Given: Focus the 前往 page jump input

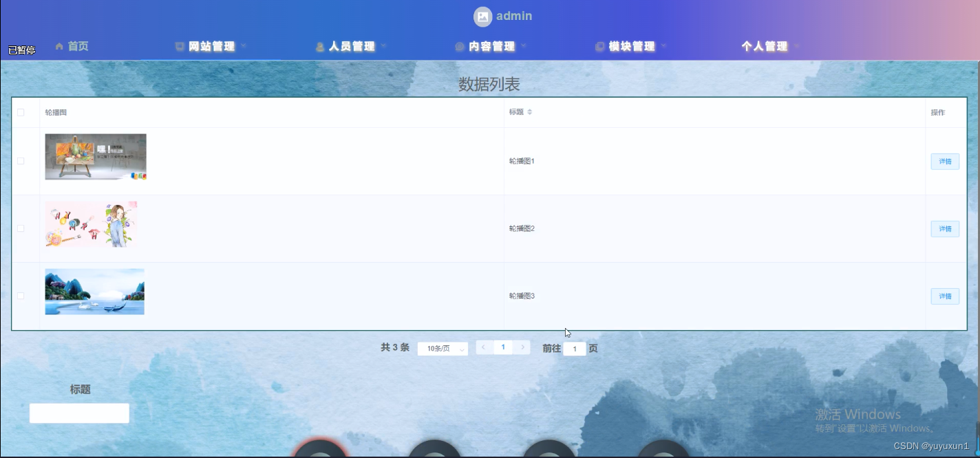Looking at the screenshot, I should pos(575,349).
